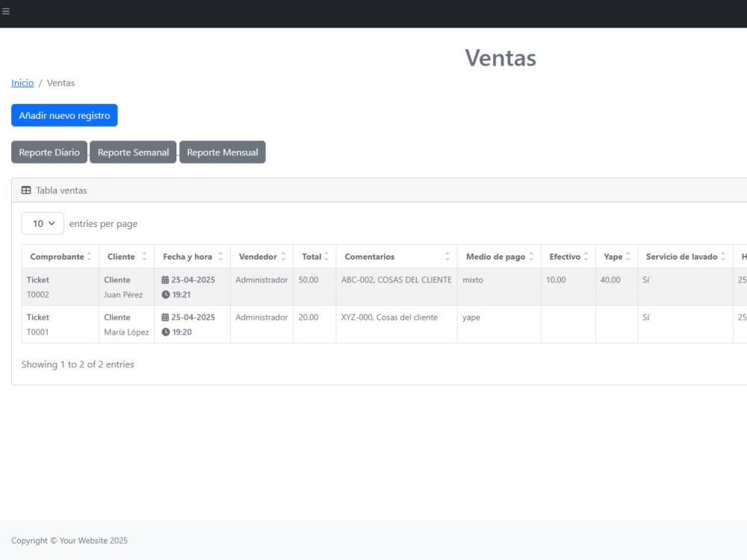
Task: Click the Copyright Your Website 2025 text
Action: (x=69, y=541)
